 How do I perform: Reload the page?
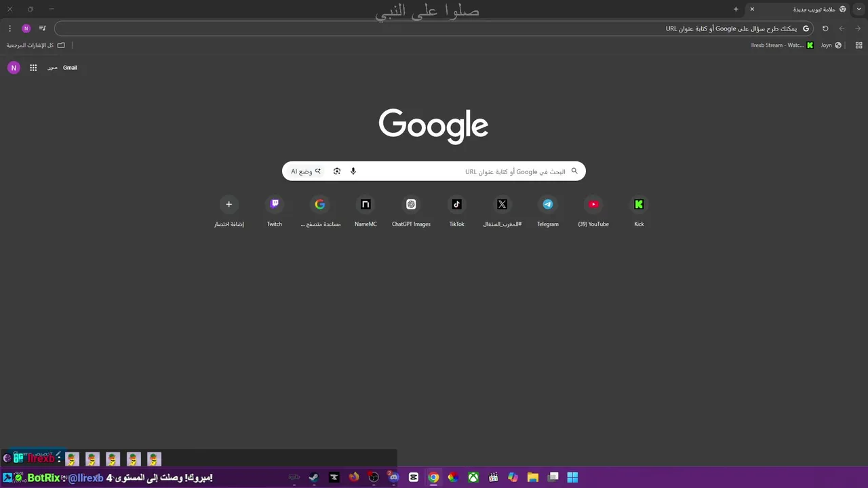[x=825, y=28]
